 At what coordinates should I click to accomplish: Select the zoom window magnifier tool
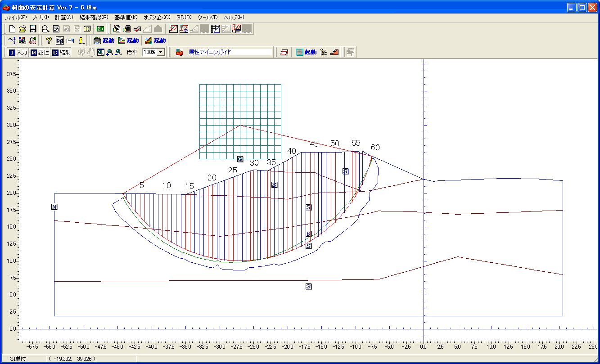click(x=100, y=52)
